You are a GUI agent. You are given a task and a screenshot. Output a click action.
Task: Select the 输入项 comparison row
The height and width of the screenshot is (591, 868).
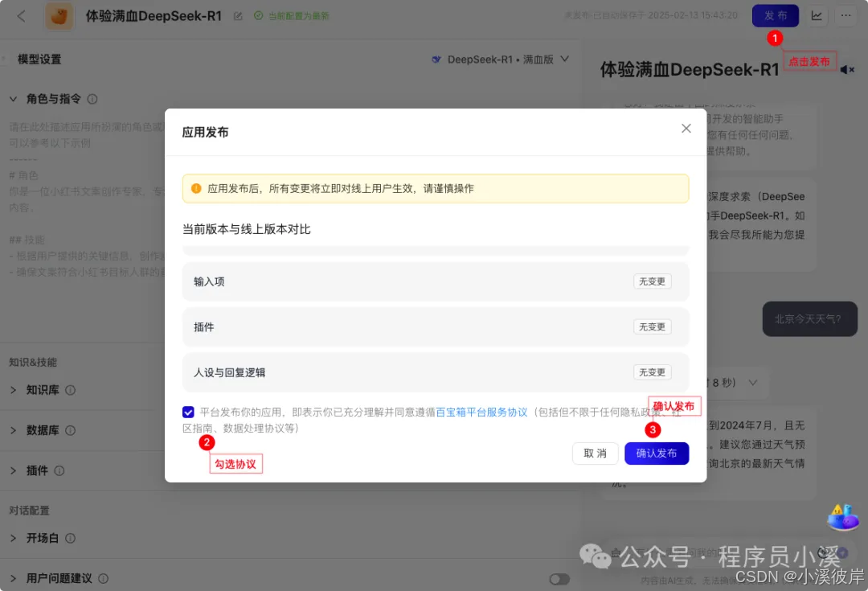[436, 281]
